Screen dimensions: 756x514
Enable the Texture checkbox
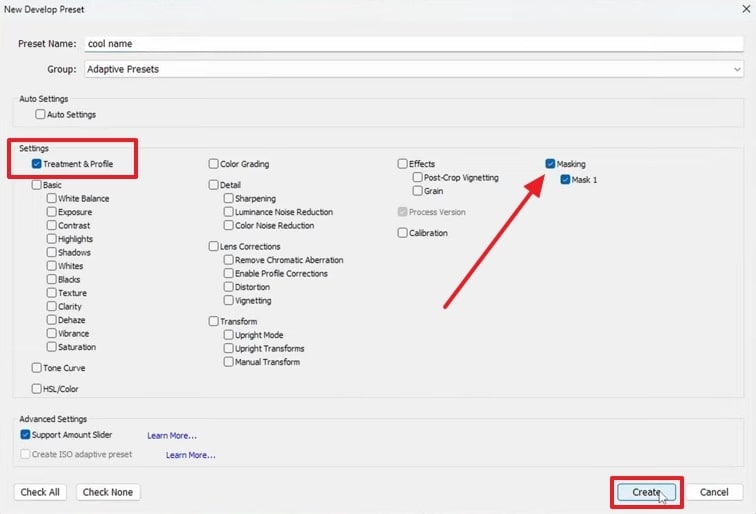(x=52, y=293)
